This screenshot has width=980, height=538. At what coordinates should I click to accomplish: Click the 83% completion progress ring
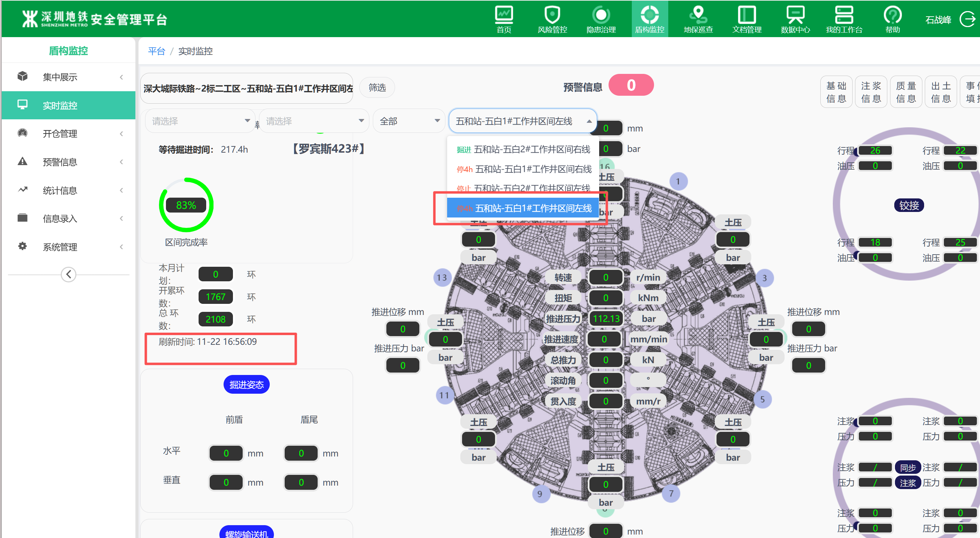click(186, 205)
